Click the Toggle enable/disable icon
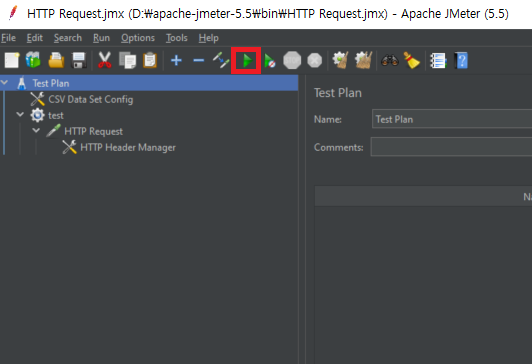 (221, 60)
